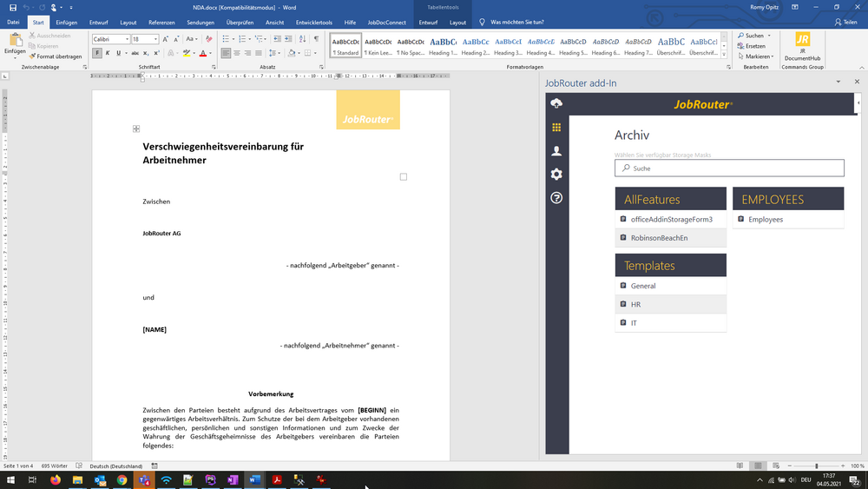Screen dimensions: 868x489
Task: Increase font size with A-up icon
Action: (x=165, y=39)
